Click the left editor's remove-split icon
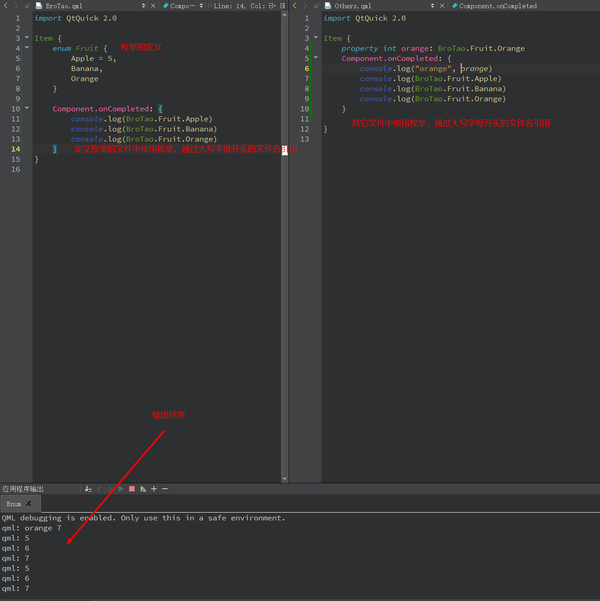The height and width of the screenshot is (601, 600). pos(283,6)
